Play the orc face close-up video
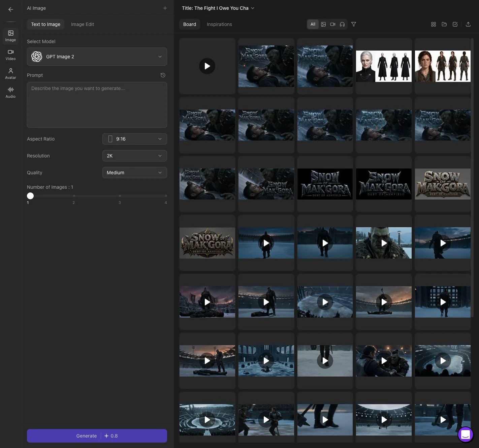 384,243
